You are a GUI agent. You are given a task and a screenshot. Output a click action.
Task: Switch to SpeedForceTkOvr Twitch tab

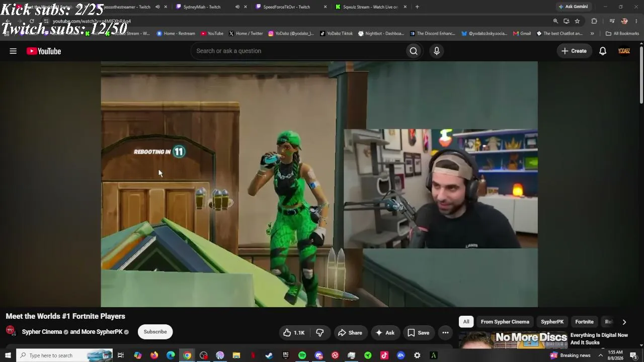287,7
